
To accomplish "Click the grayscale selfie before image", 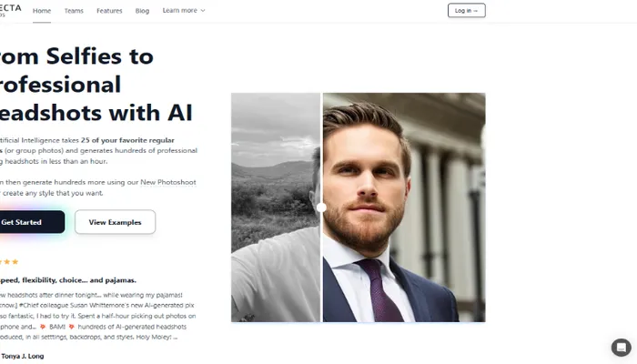I will [x=276, y=207].
